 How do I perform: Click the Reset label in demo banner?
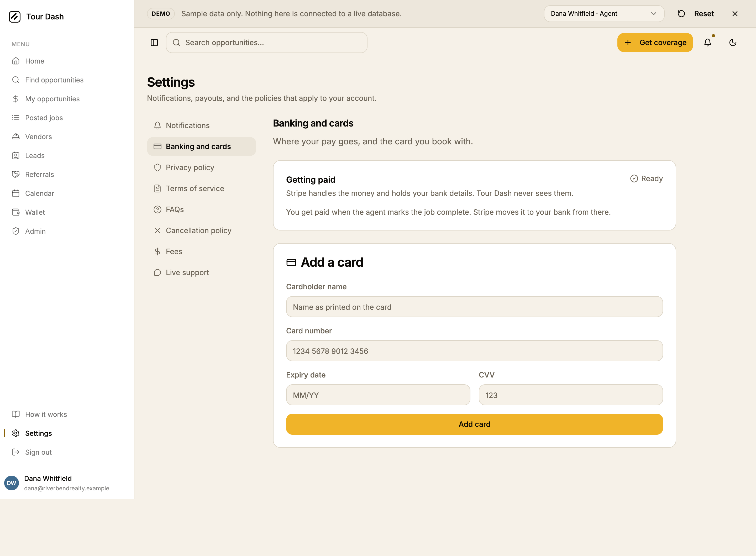tap(704, 14)
